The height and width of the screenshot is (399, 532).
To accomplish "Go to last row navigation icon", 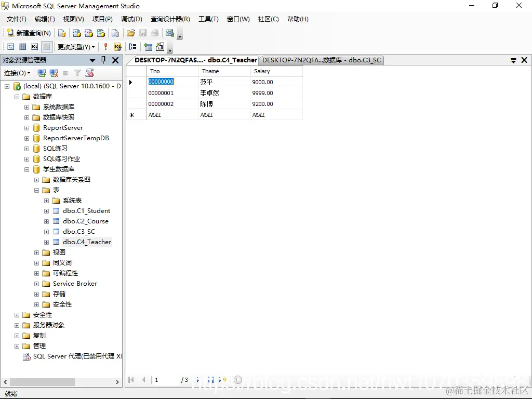I will click(210, 380).
